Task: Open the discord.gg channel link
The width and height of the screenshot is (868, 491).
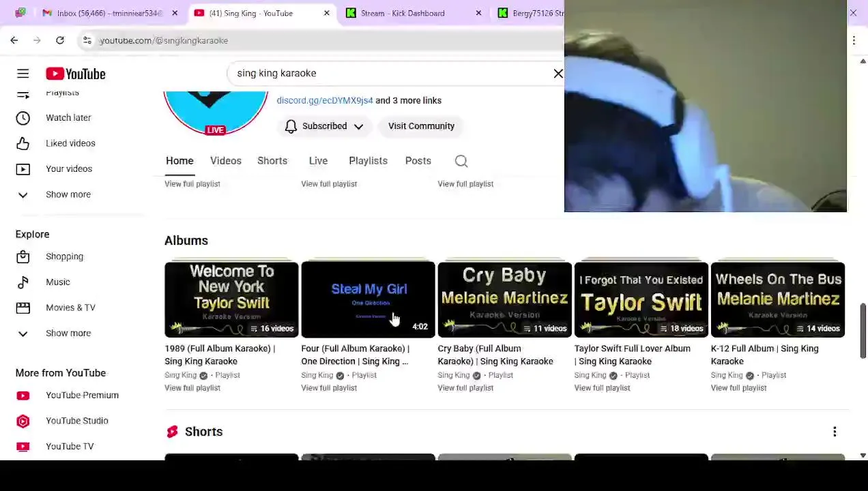Action: [x=325, y=100]
